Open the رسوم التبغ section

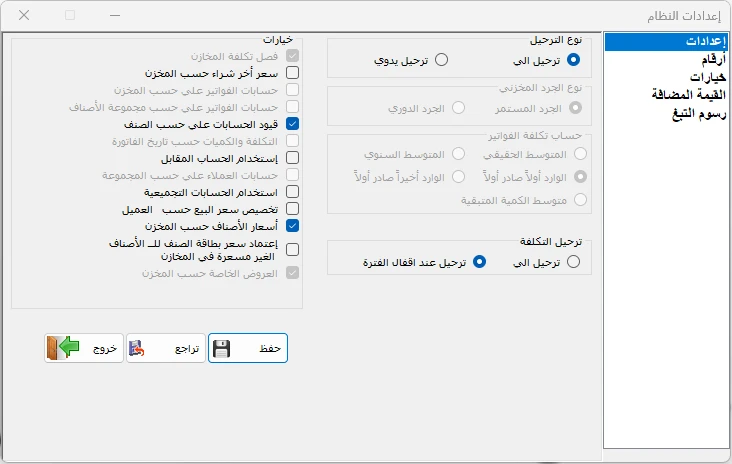click(699, 113)
